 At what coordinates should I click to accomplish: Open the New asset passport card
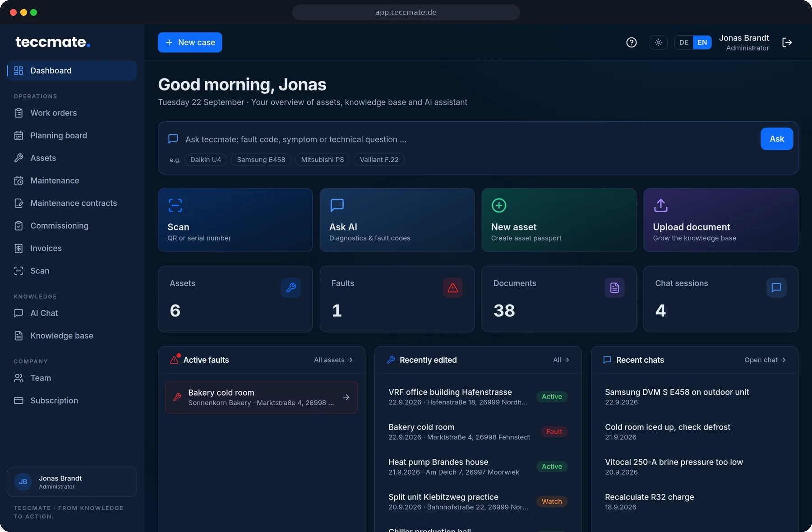[559, 220]
